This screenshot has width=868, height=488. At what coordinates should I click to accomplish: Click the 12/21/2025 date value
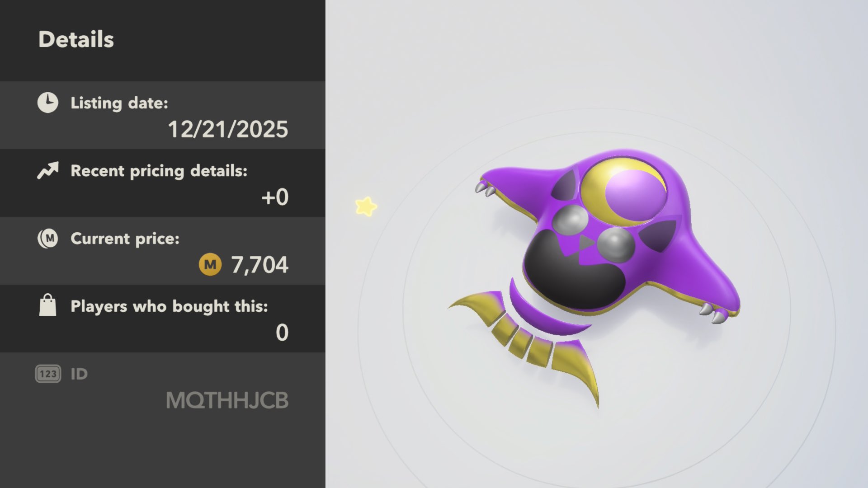(x=228, y=129)
